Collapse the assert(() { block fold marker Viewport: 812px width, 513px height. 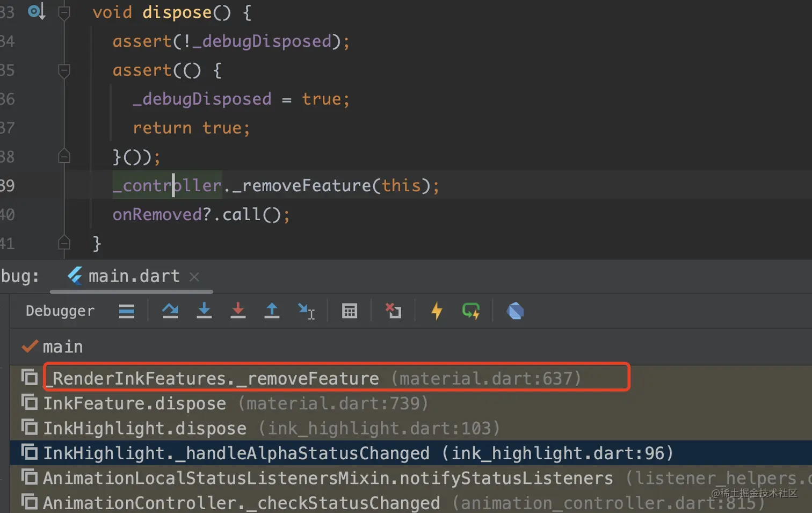point(64,70)
